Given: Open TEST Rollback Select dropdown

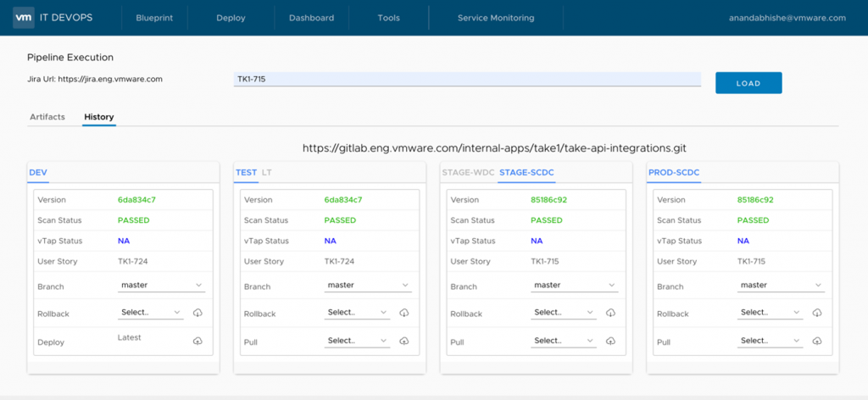Looking at the screenshot, I should point(357,313).
